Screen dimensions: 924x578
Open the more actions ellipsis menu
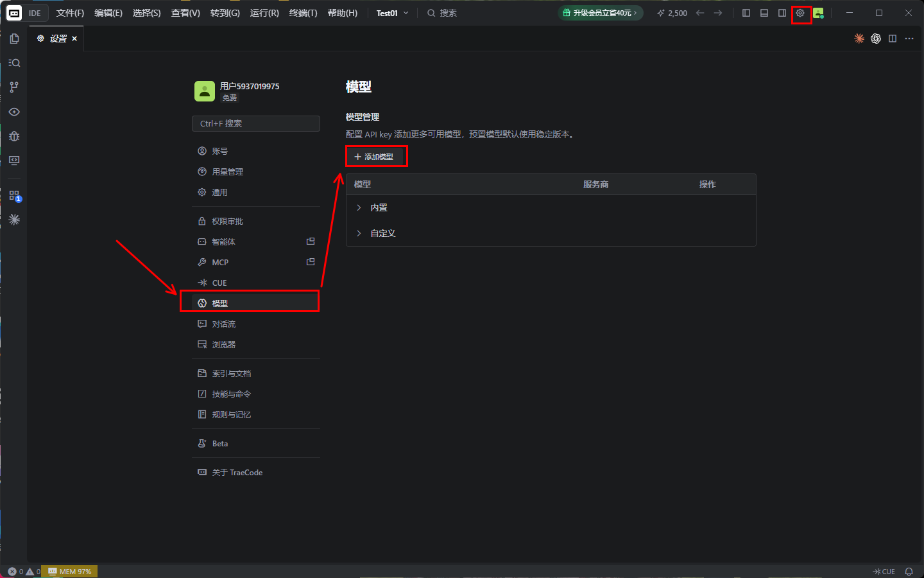[909, 39]
